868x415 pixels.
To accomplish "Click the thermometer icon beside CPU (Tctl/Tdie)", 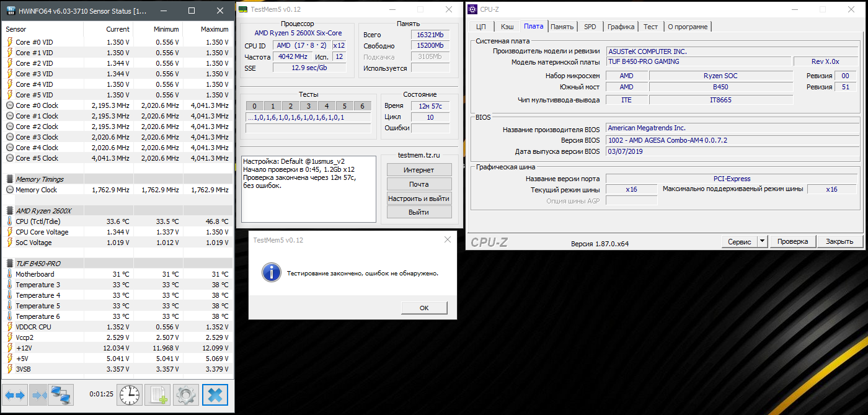I will tap(10, 221).
